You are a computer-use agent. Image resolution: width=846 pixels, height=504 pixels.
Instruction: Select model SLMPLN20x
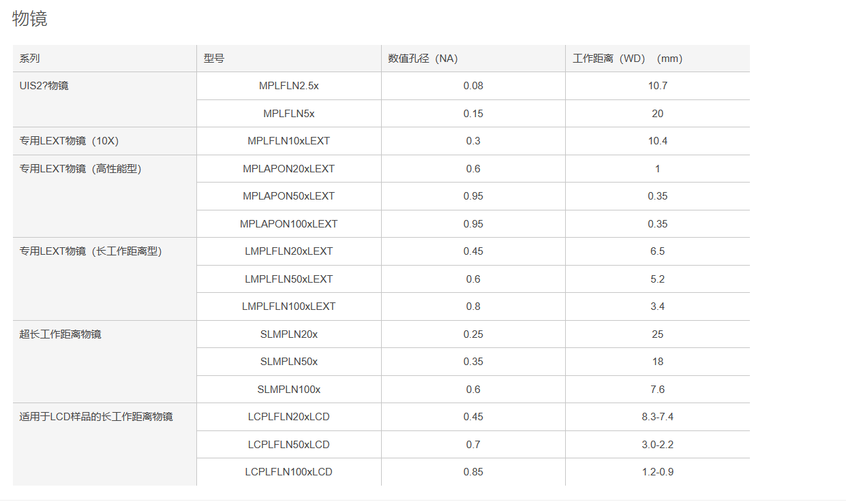click(x=289, y=334)
